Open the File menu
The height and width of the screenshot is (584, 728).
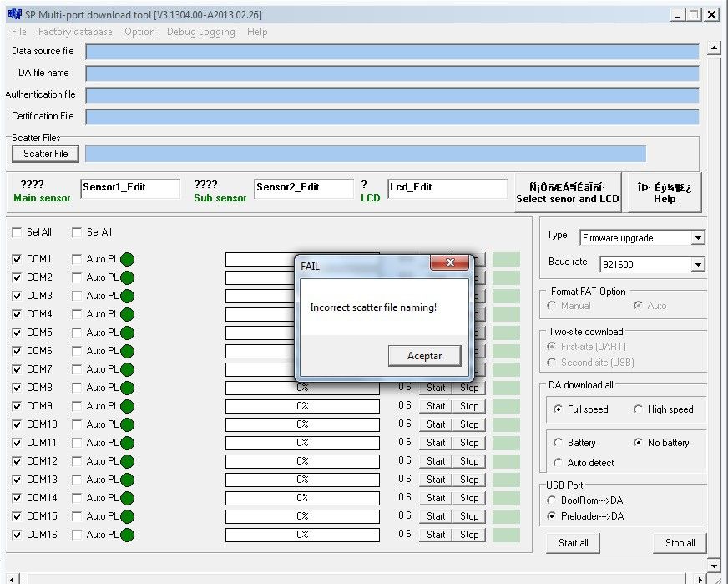coord(19,32)
